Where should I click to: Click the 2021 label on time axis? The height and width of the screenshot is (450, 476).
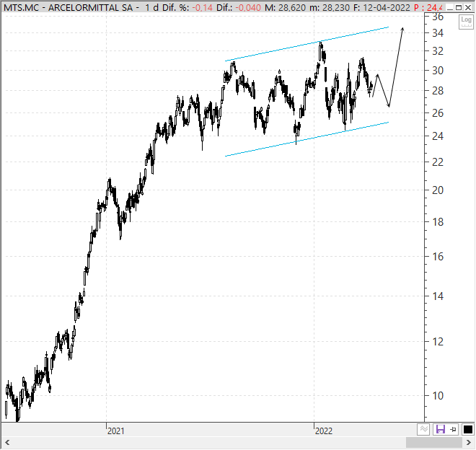click(x=115, y=431)
